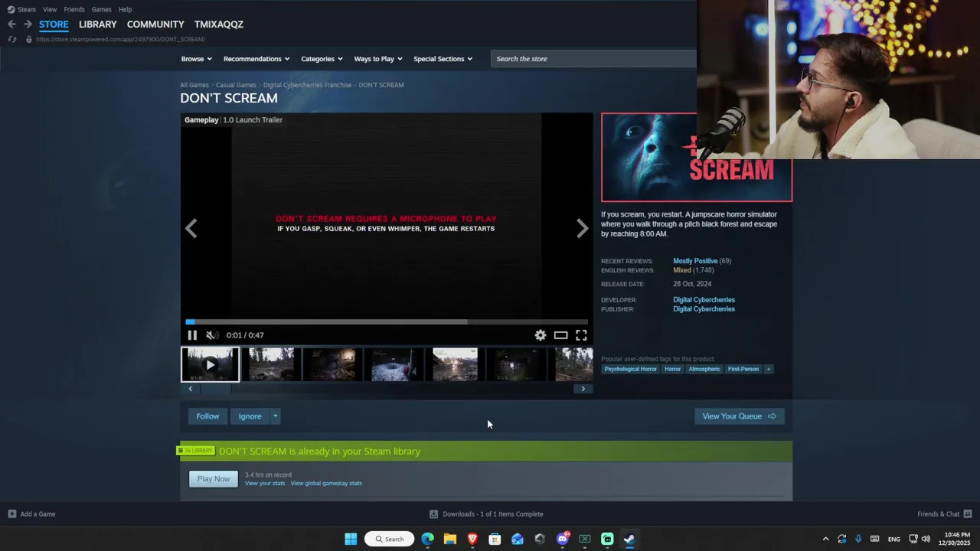980x551 pixels.
Task: Open the TMIXAQQZ profile tab
Action: point(219,24)
